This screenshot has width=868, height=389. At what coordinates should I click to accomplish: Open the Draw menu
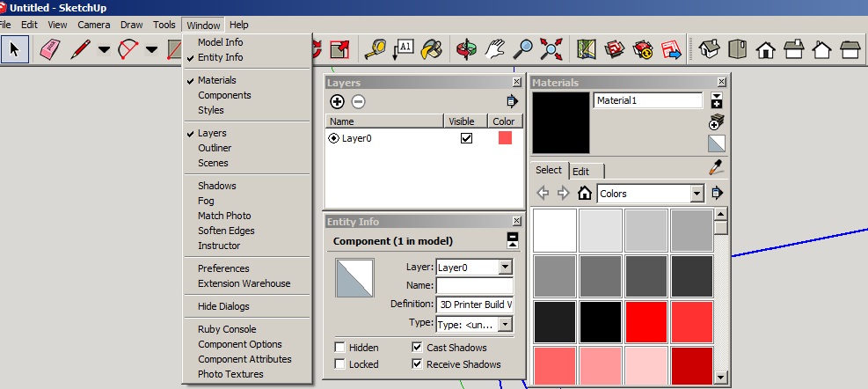pos(132,25)
